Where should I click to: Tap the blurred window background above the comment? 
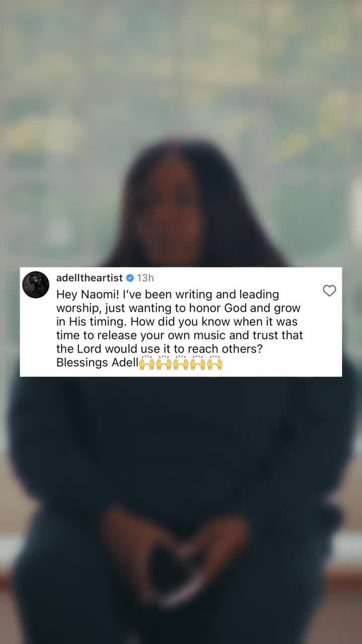(181, 75)
